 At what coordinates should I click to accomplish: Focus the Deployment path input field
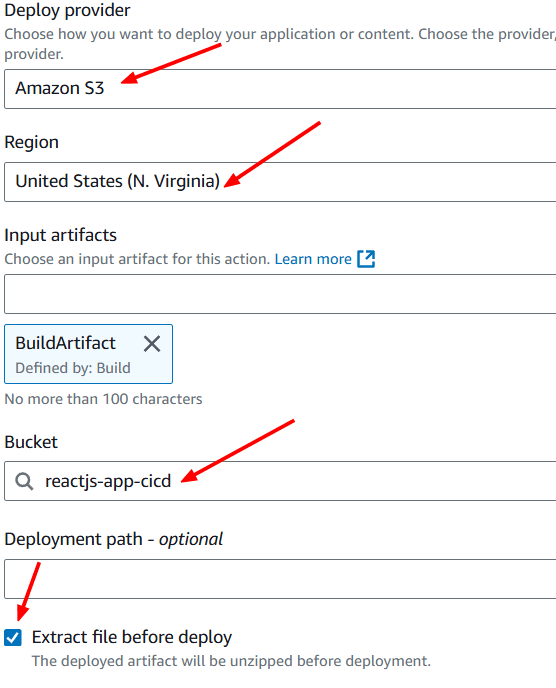click(280, 579)
